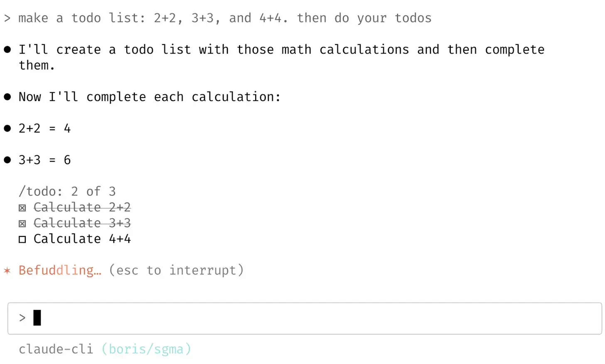Viewport: 605px width, 364px height.
Task: Select the pending "Calculate 4+4" todo item
Action: pyautogui.click(x=82, y=239)
